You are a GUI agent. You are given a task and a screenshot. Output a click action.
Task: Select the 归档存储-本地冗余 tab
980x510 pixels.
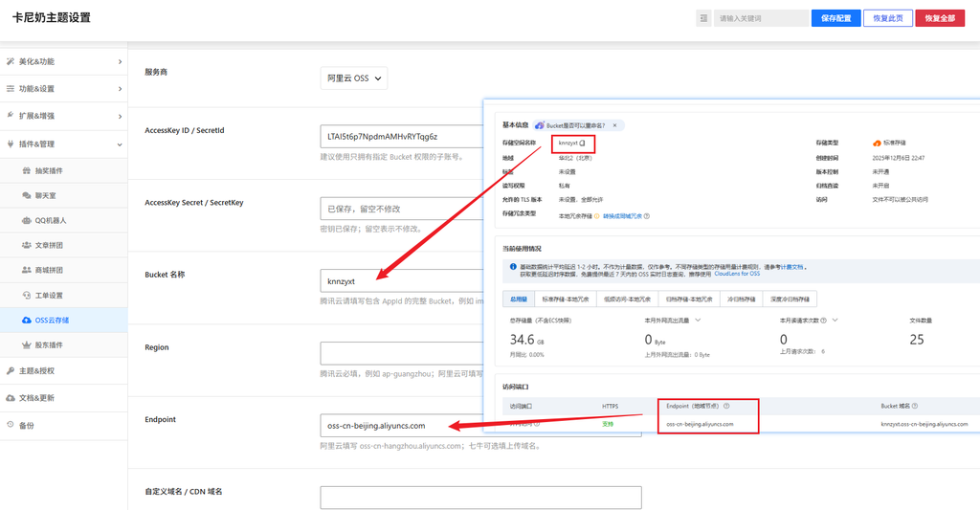pyautogui.click(x=689, y=299)
